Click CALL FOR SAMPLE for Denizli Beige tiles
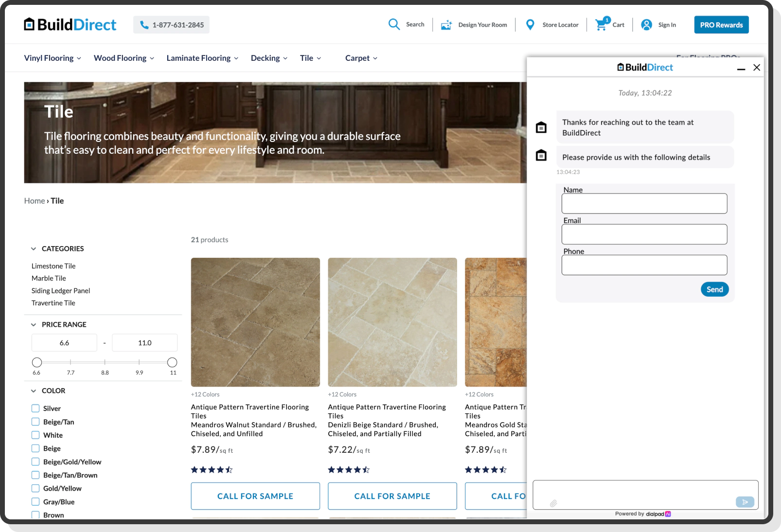 coord(392,496)
